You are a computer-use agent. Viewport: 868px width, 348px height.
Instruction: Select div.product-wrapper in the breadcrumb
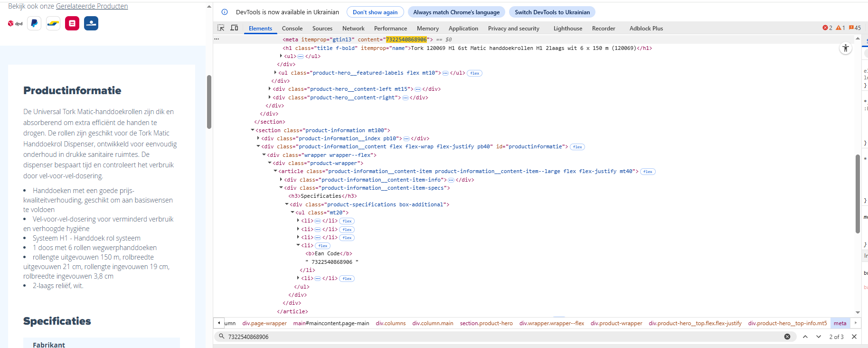tap(616, 323)
